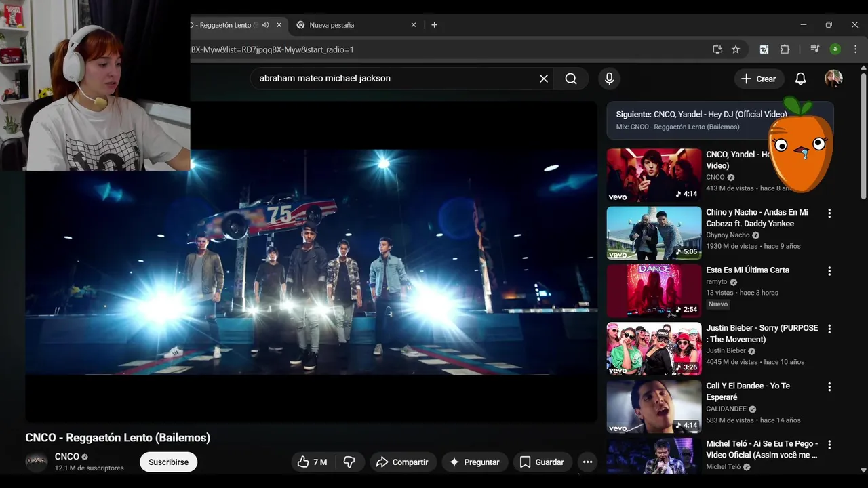Click the scrollbar down arrow

pos(863,470)
